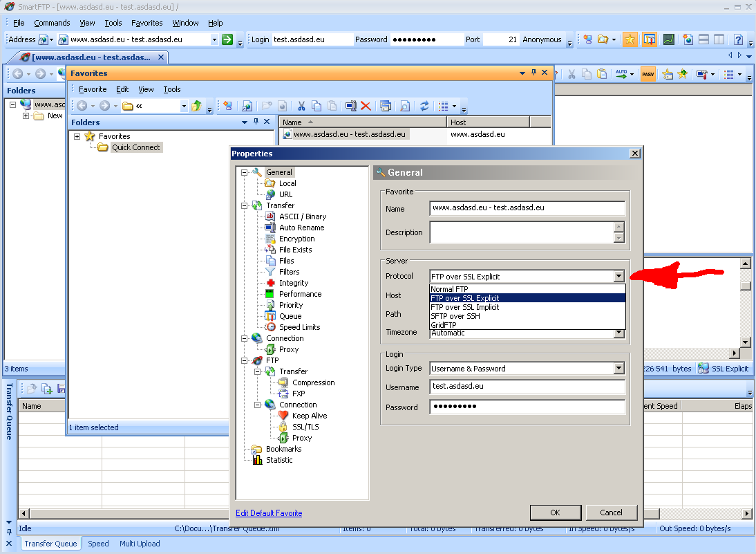This screenshot has width=756, height=554.
Task: Click red Delete X in Favorites toolbar
Action: [366, 106]
